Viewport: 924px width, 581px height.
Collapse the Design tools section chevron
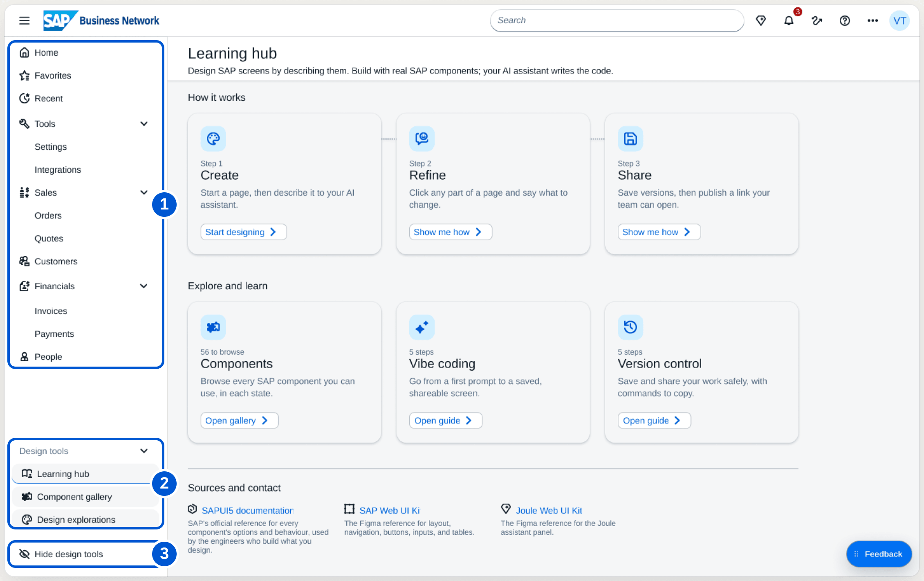tap(144, 451)
